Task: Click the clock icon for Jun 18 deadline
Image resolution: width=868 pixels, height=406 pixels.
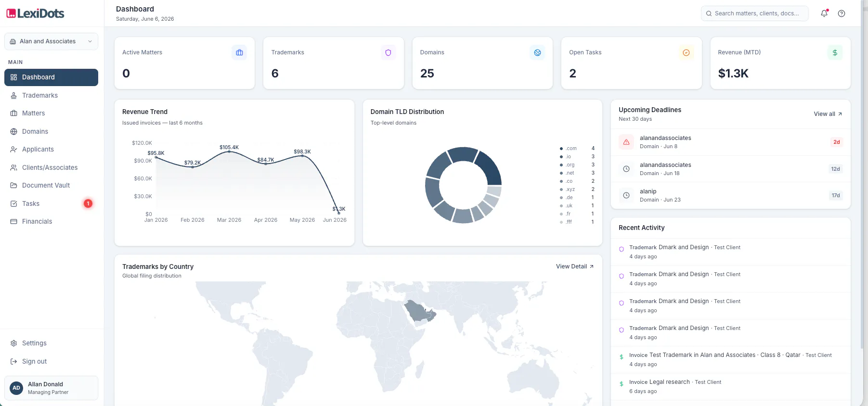Action: coord(626,169)
